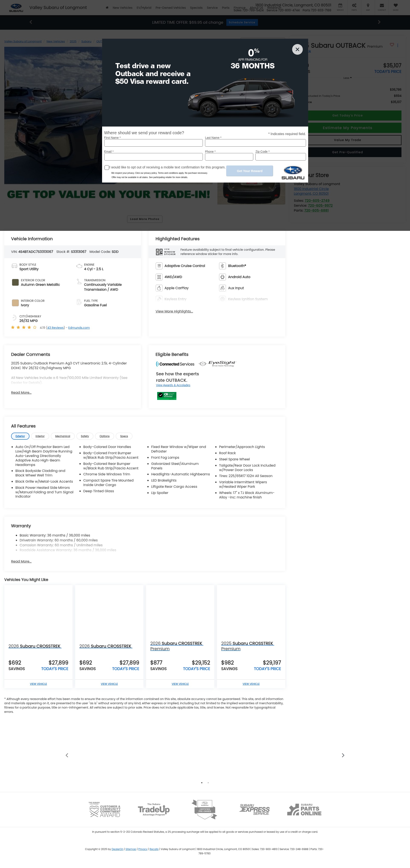
Task: Click the Consumer Reports recommended badge
Action: tap(167, 396)
